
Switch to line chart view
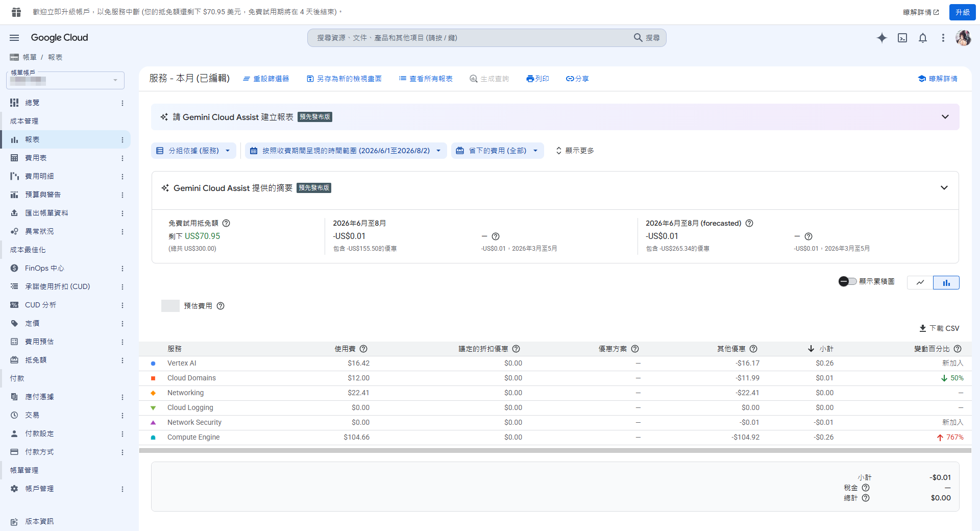[x=920, y=282]
